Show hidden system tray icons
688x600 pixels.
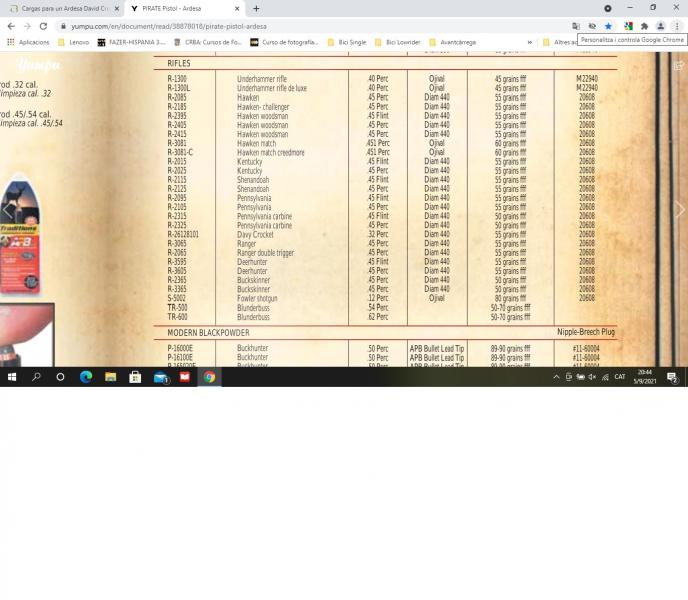tap(557, 377)
